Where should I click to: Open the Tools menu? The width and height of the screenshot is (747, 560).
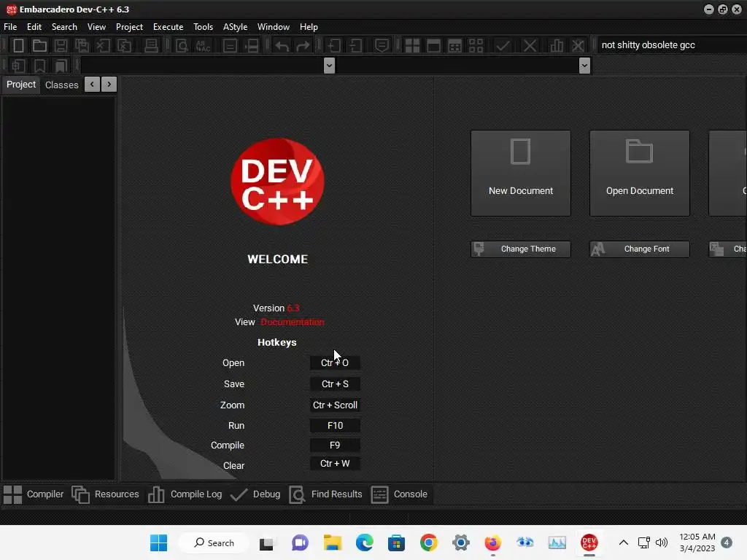[203, 27]
